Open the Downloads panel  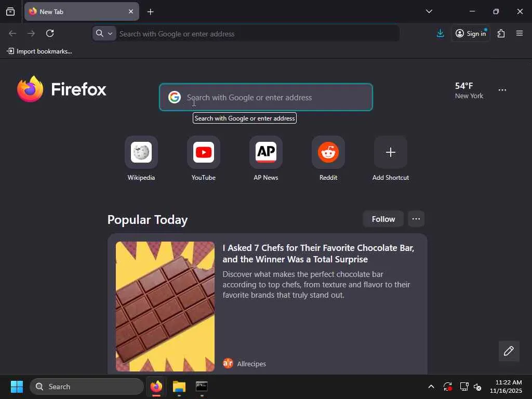pos(440,33)
